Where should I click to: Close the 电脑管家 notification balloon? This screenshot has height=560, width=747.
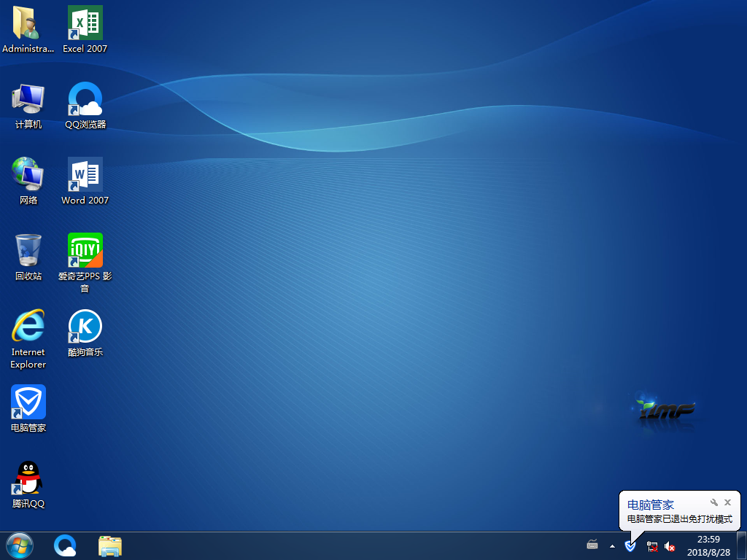click(x=727, y=502)
